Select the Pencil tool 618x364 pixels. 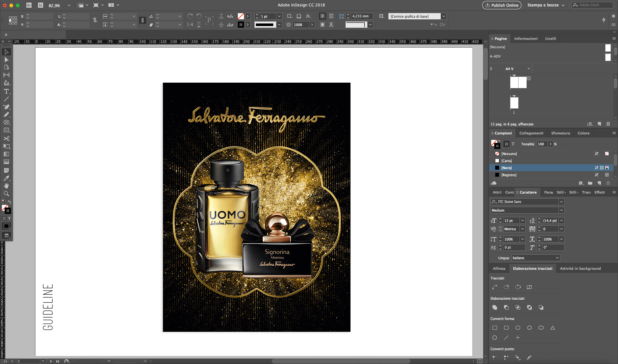click(x=6, y=114)
